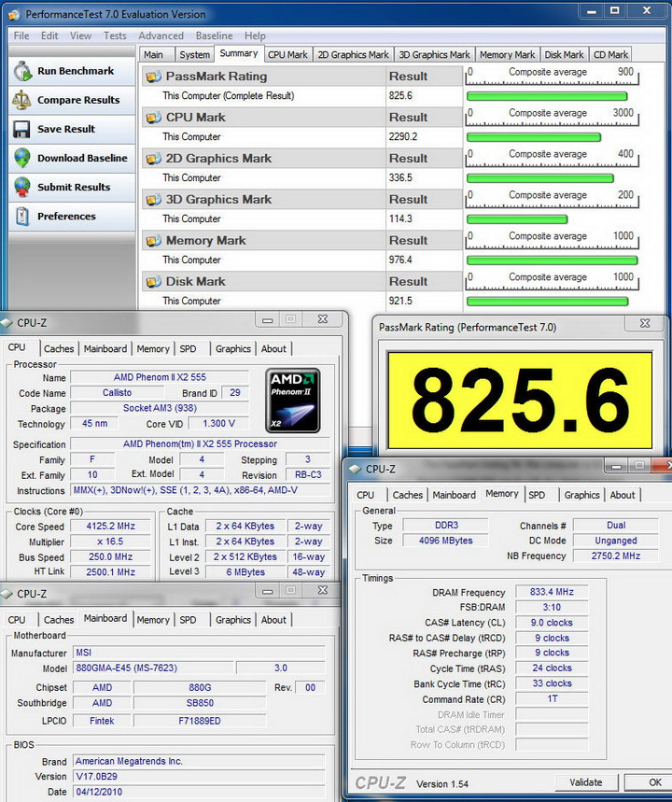
Task: Click the Core Speed 4125.2 MHz field
Action: pos(111,527)
